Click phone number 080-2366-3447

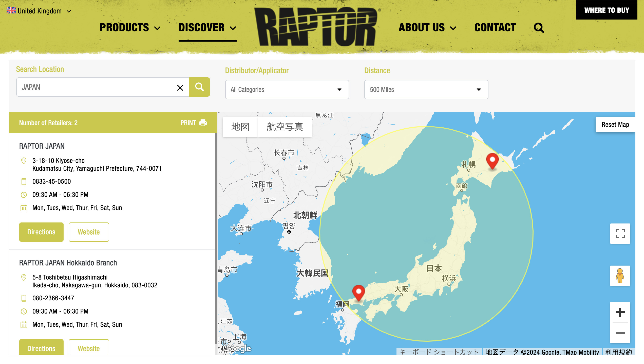click(53, 298)
